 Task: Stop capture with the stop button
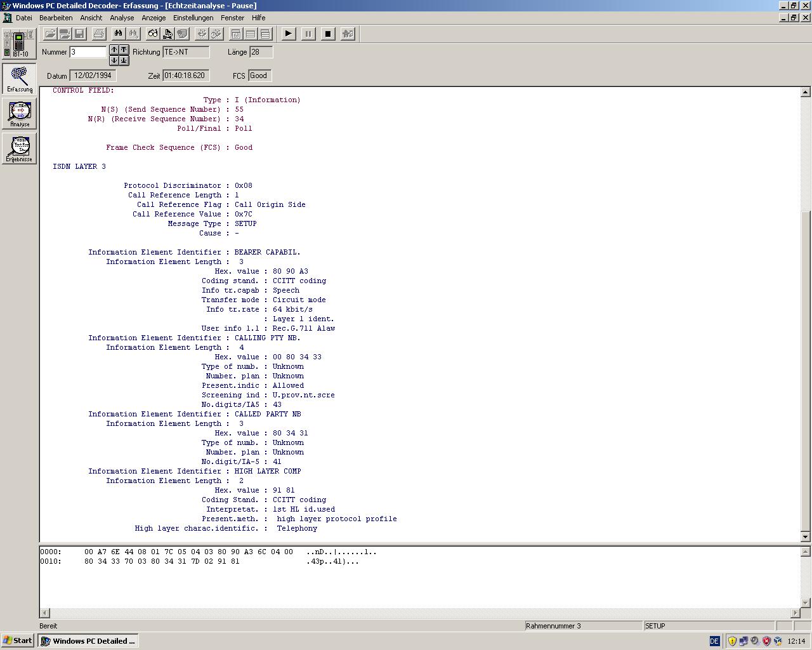point(328,34)
